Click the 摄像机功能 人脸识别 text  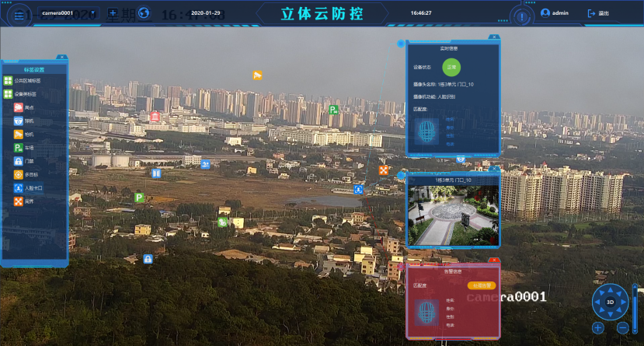coord(434,96)
